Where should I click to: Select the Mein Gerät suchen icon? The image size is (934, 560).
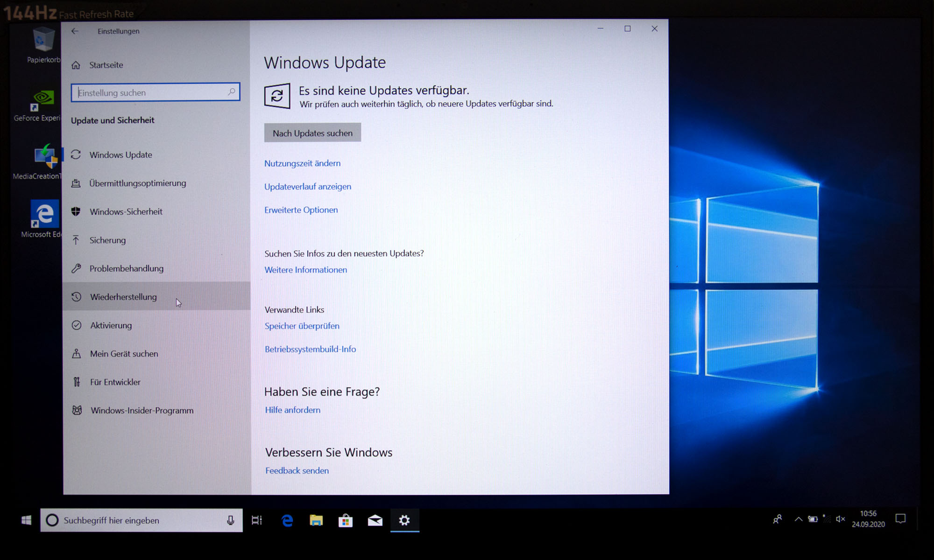point(77,354)
